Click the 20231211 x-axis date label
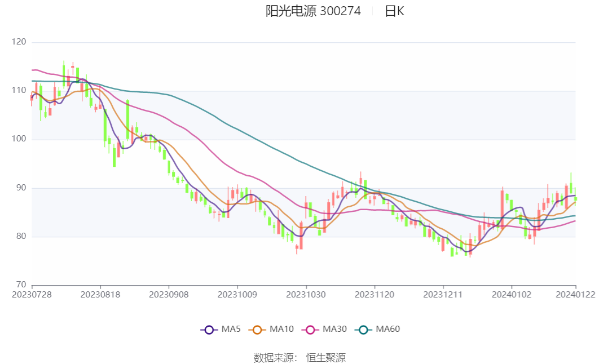599x364 pixels. click(443, 295)
